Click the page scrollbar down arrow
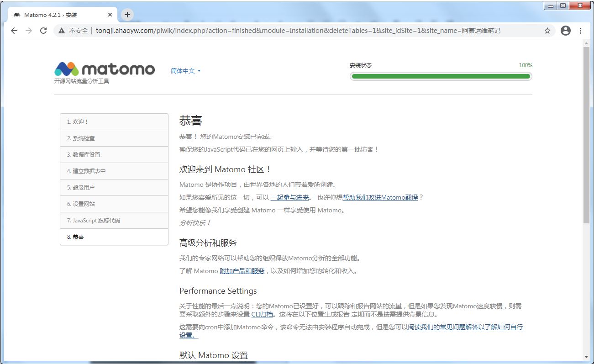The height and width of the screenshot is (364, 594). [x=586, y=356]
